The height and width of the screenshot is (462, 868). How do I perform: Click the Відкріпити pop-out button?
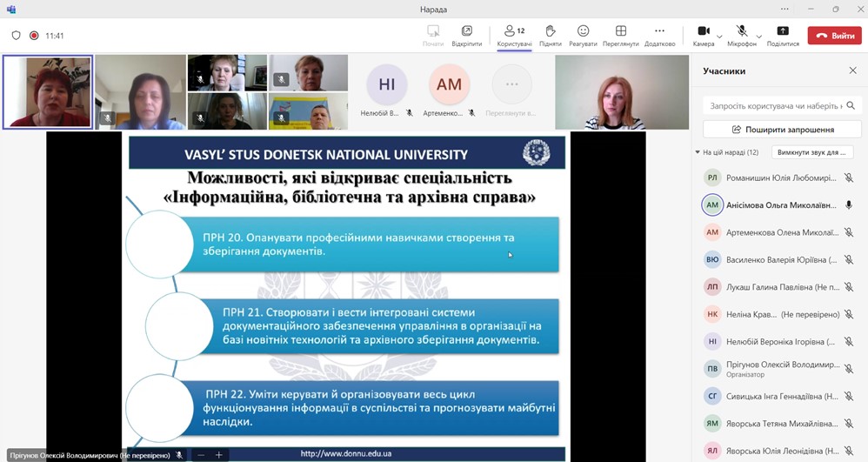[467, 36]
